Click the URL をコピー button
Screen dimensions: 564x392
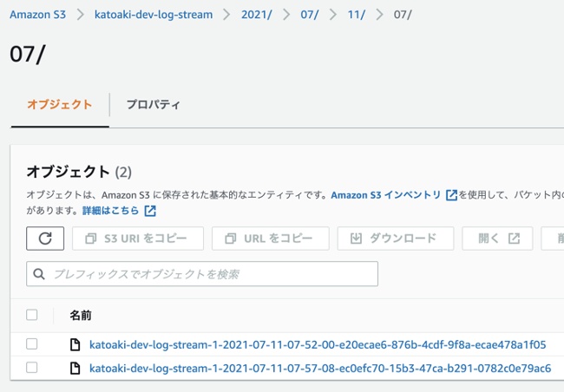click(x=271, y=238)
